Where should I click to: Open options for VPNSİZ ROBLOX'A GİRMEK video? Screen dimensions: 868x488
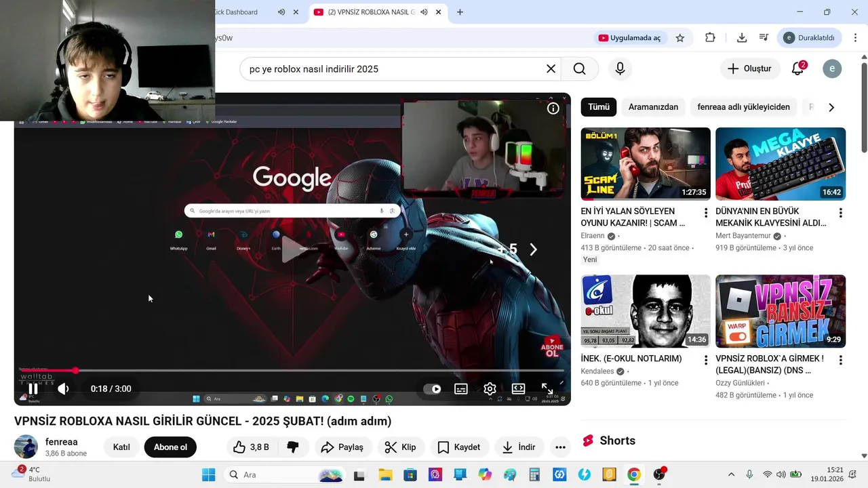point(841,360)
